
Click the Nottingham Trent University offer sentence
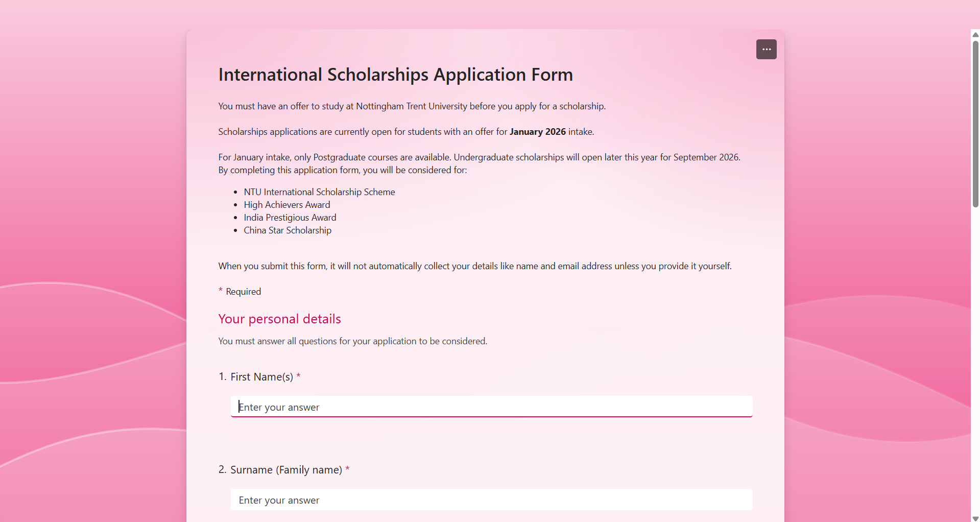pos(412,106)
